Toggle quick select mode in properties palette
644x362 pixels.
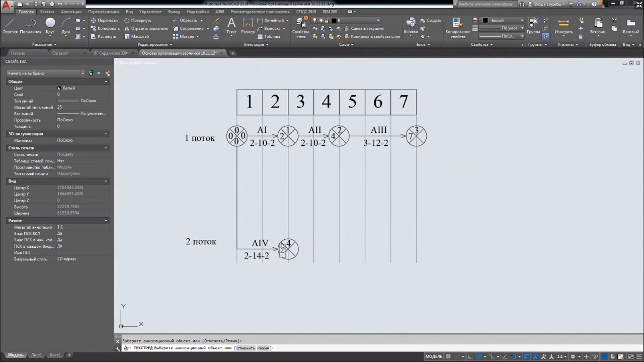pos(107,73)
